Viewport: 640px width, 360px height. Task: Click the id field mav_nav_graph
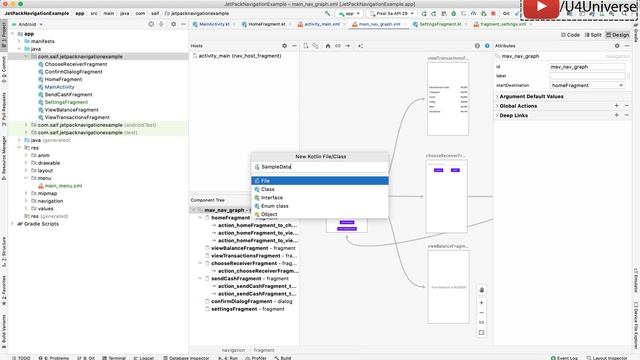pos(587,67)
